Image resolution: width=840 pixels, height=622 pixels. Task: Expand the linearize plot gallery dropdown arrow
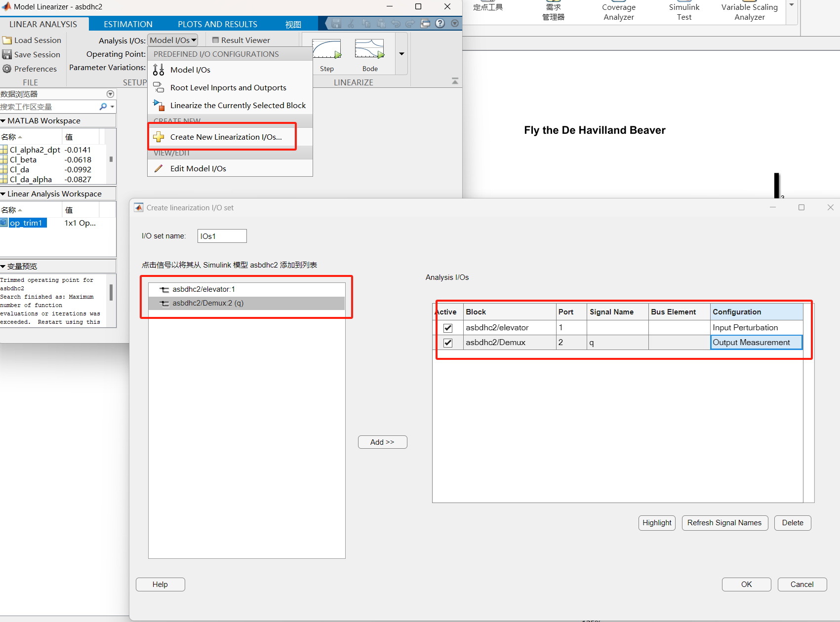(401, 53)
